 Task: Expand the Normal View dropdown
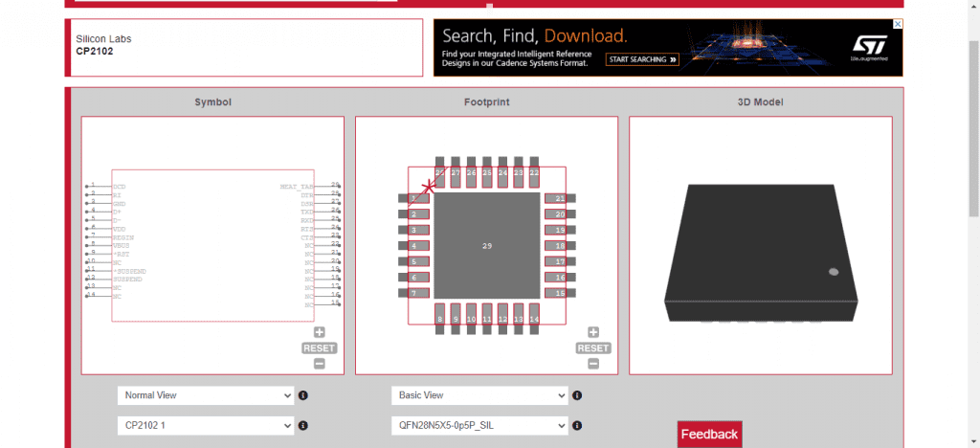point(205,395)
